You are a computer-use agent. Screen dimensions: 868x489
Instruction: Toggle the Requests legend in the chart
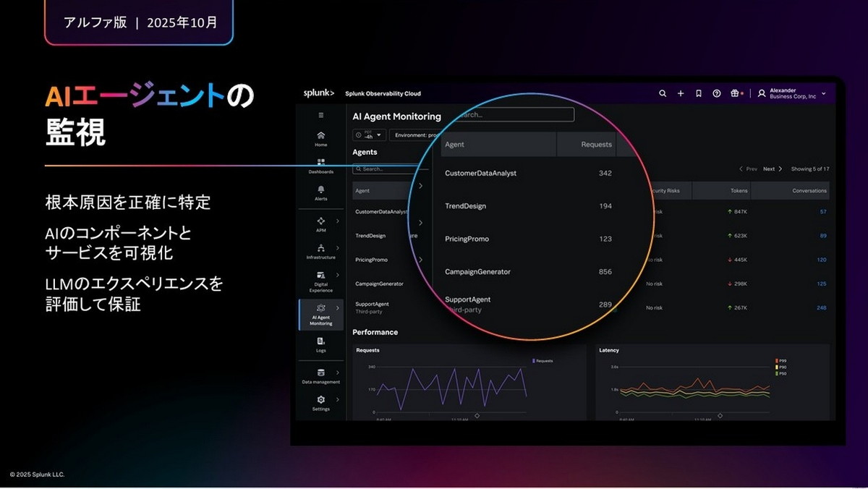coord(541,361)
